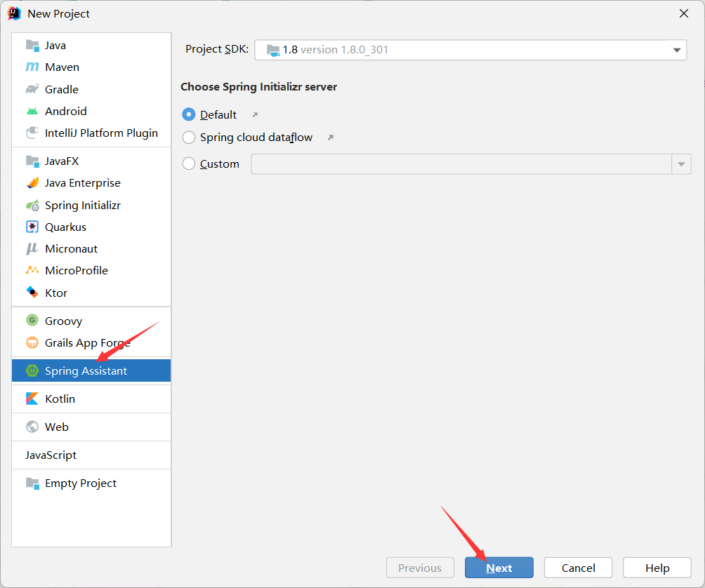Viewport: 705px width, 588px height.
Task: Select Grails App Forge entry
Action: pos(91,342)
